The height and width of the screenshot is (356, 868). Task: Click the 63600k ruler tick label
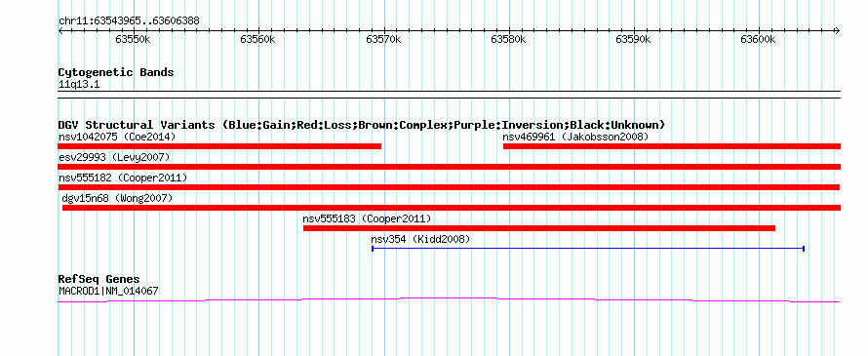point(759,40)
